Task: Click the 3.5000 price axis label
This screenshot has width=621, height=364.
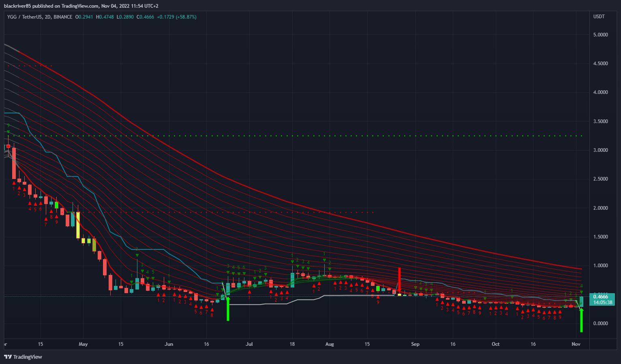Action: (600, 121)
